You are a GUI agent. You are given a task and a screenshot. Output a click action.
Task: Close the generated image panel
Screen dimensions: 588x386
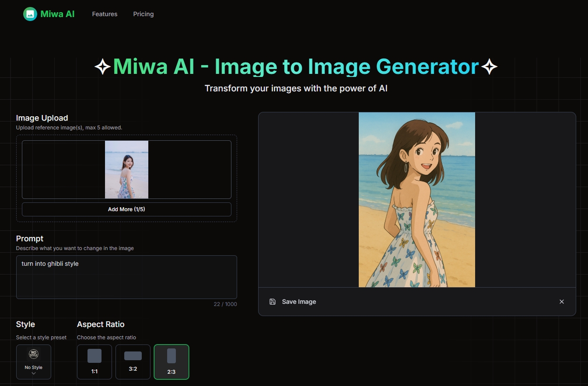click(562, 302)
